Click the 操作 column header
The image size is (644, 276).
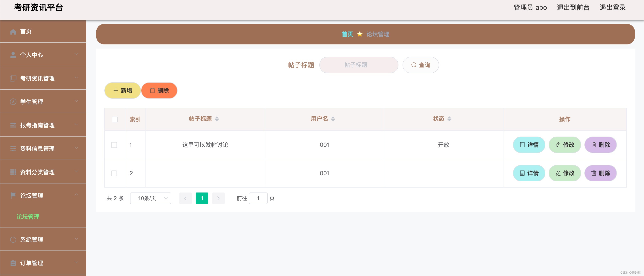click(x=565, y=119)
